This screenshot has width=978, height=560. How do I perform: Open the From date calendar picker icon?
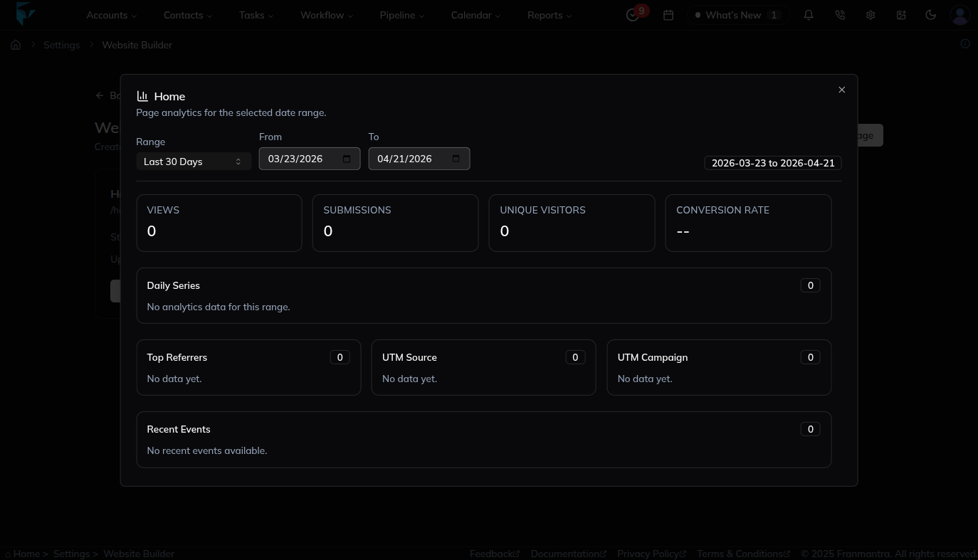pos(347,159)
